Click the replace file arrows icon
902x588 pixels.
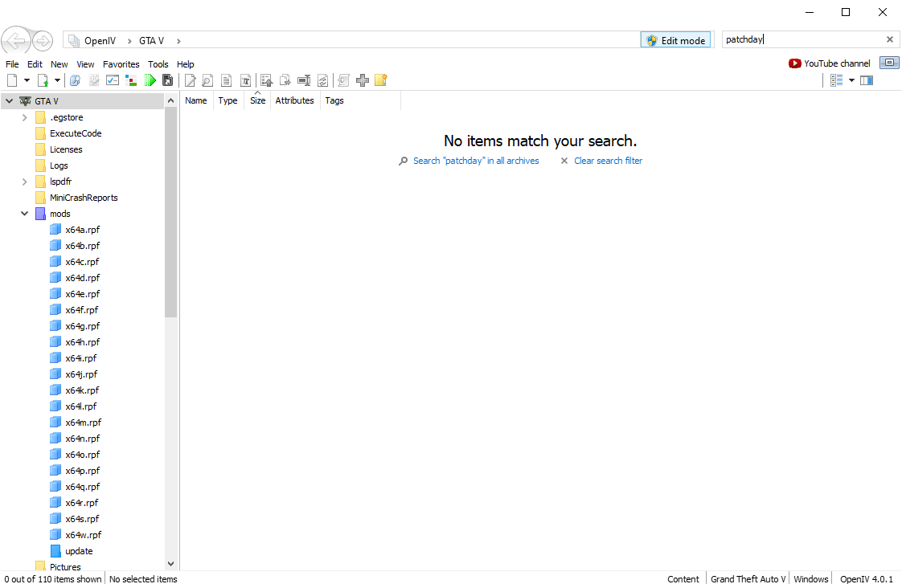(x=322, y=80)
